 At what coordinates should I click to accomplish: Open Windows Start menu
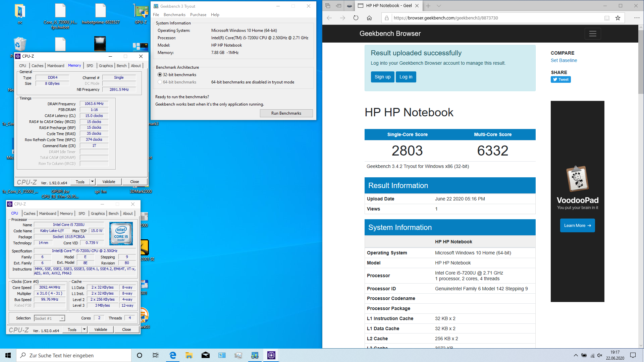8,355
